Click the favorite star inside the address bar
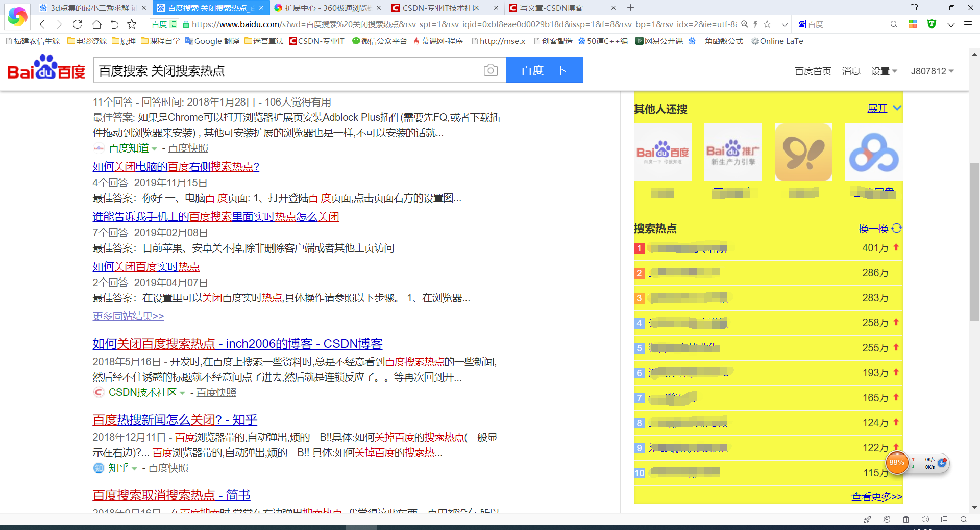Viewport: 980px width, 530px height. click(767, 24)
